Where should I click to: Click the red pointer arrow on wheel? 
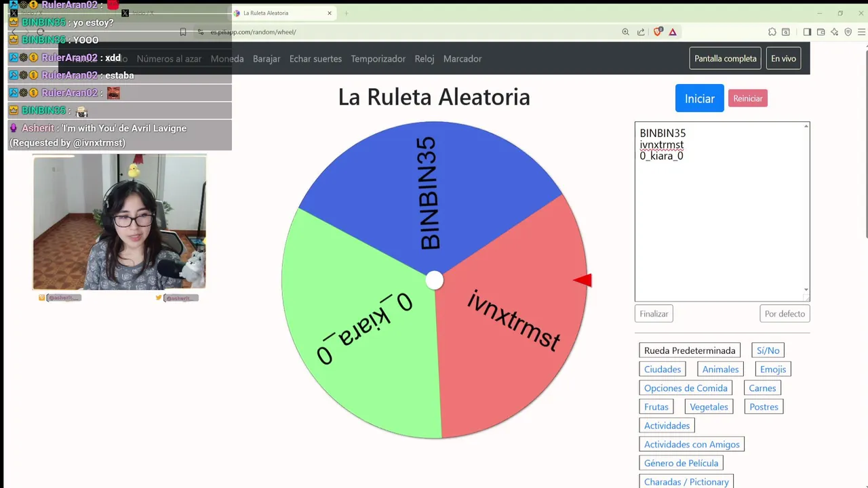coord(583,280)
